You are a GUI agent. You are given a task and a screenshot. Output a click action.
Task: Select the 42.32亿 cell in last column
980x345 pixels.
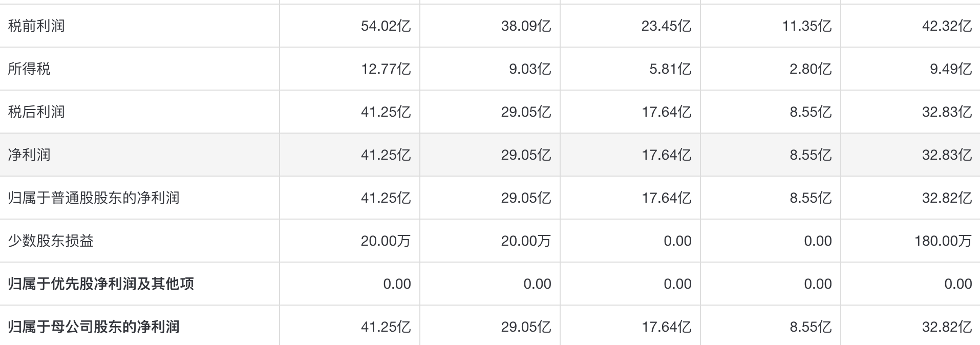(947, 26)
